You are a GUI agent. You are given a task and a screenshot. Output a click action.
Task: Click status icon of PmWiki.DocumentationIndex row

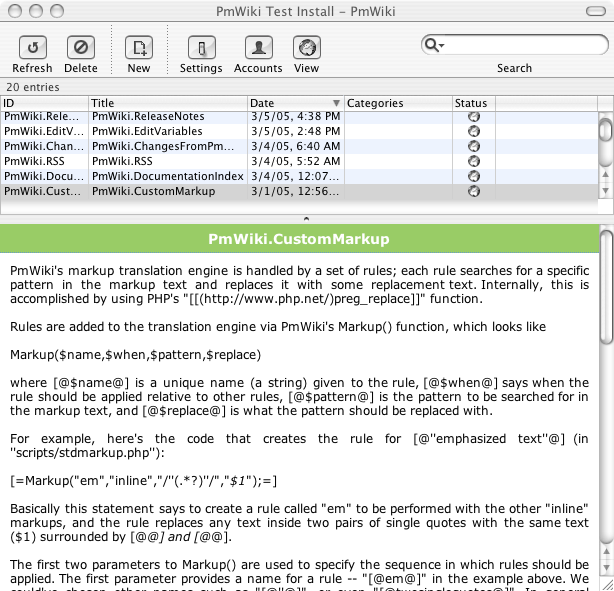click(x=474, y=176)
